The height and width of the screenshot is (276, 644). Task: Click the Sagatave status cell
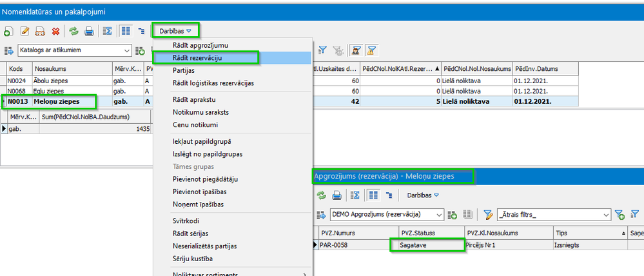(431, 245)
